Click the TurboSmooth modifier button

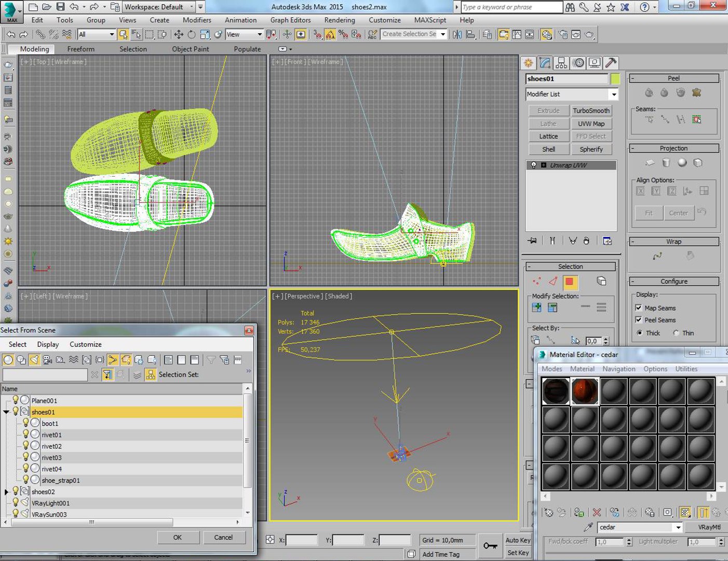[x=591, y=111]
